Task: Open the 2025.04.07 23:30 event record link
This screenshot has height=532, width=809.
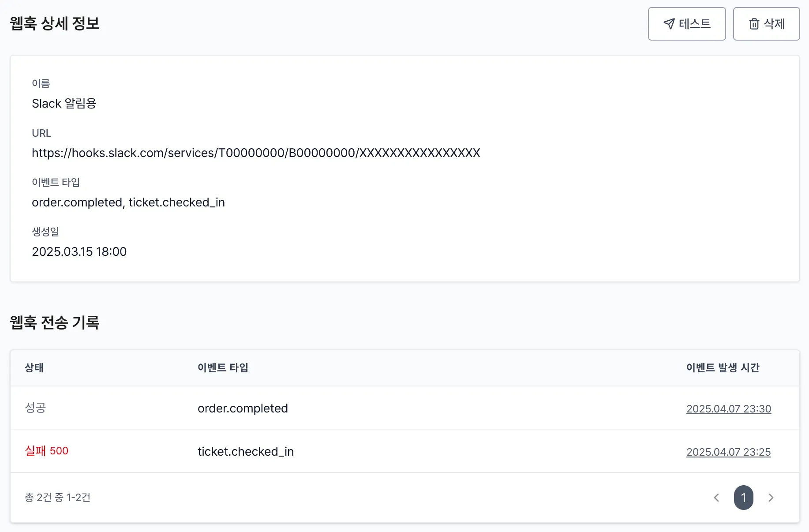Action: coord(728,408)
